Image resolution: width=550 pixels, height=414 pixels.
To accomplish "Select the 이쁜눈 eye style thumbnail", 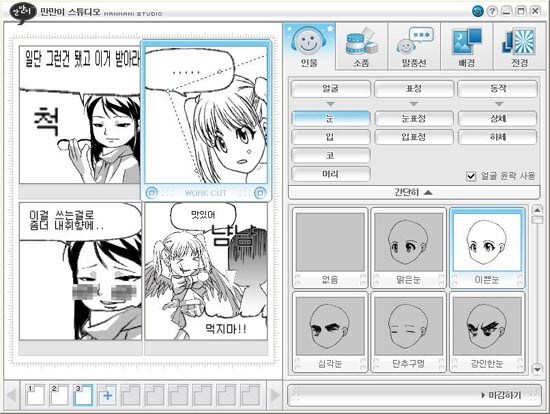I will click(487, 248).
